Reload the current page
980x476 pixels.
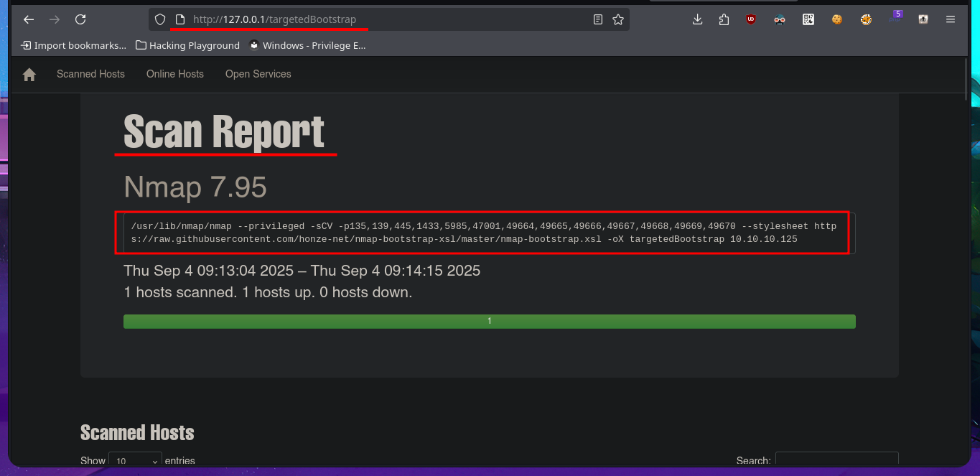click(x=80, y=19)
